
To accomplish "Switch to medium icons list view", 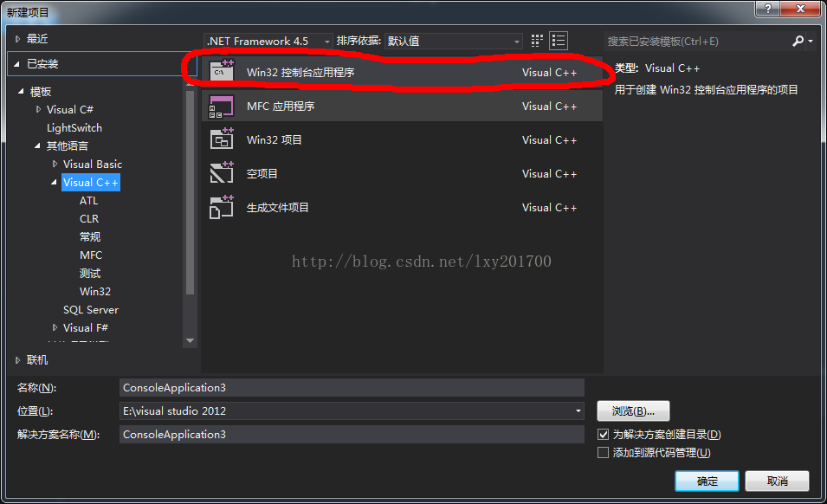I will pos(559,41).
